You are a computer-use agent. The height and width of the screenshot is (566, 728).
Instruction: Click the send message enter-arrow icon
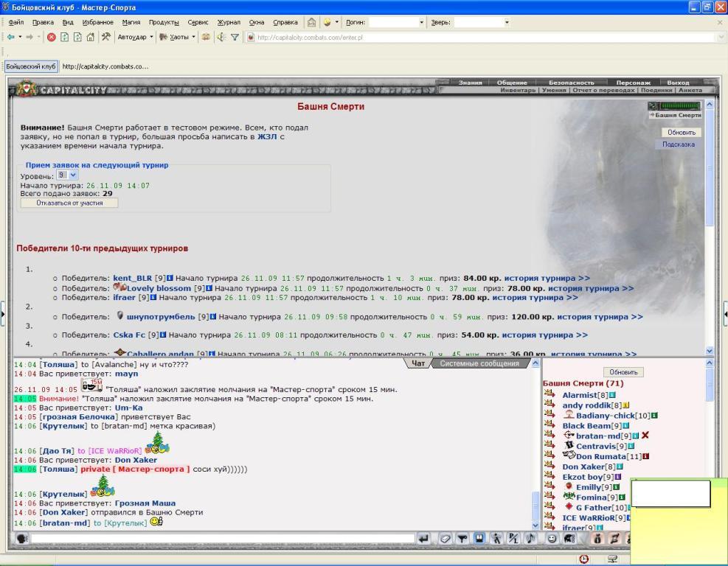tap(423, 539)
